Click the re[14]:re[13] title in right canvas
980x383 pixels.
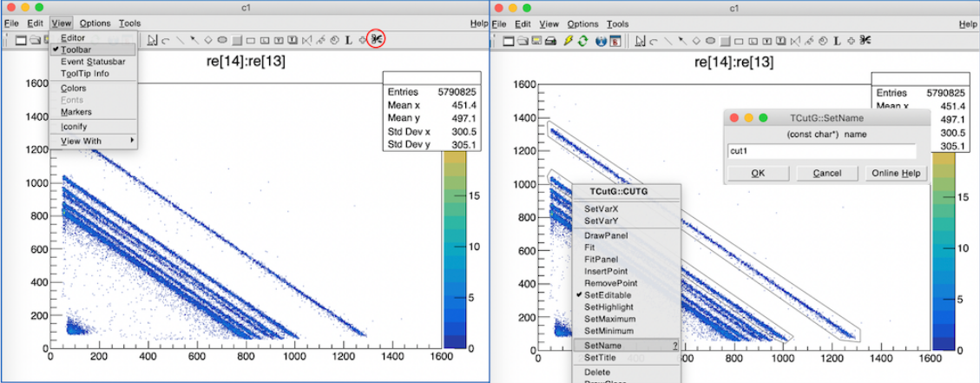[x=733, y=62]
